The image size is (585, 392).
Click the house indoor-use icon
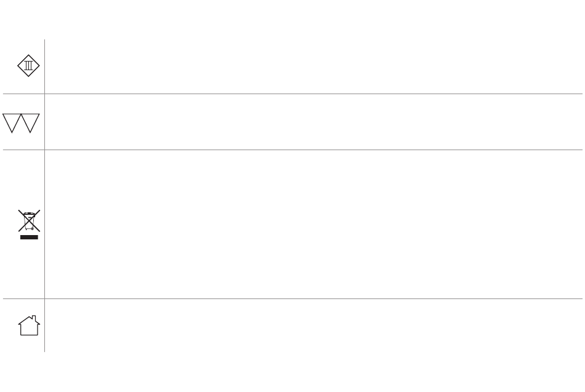click(29, 326)
